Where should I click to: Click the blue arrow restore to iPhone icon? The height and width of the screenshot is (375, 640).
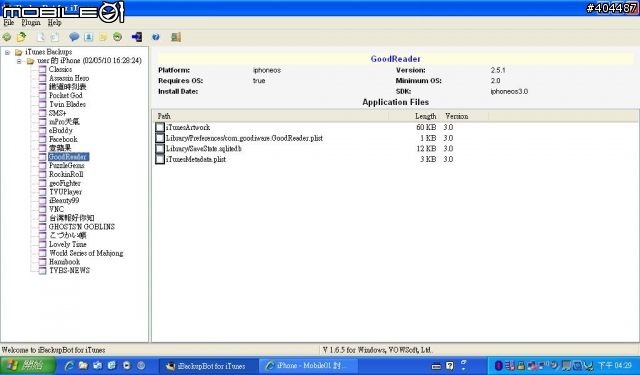pyautogui.click(x=137, y=37)
